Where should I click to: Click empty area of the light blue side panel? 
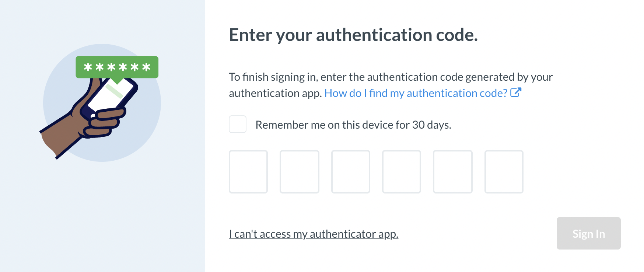click(x=102, y=221)
